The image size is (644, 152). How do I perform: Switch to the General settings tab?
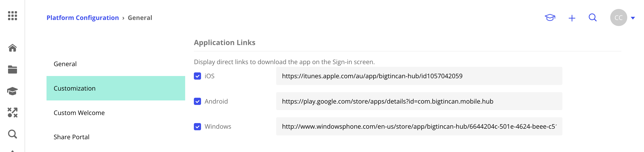coord(65,64)
